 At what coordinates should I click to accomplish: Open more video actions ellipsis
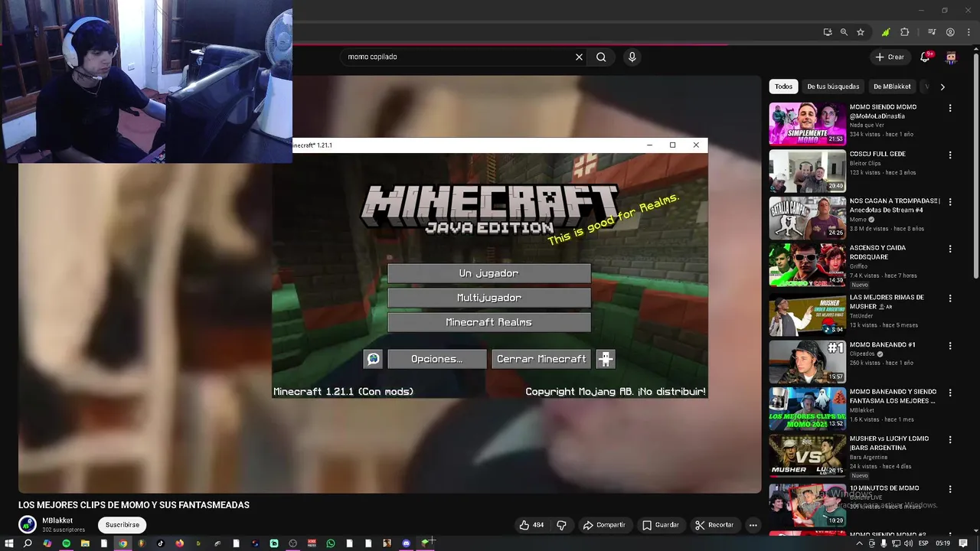coord(753,525)
